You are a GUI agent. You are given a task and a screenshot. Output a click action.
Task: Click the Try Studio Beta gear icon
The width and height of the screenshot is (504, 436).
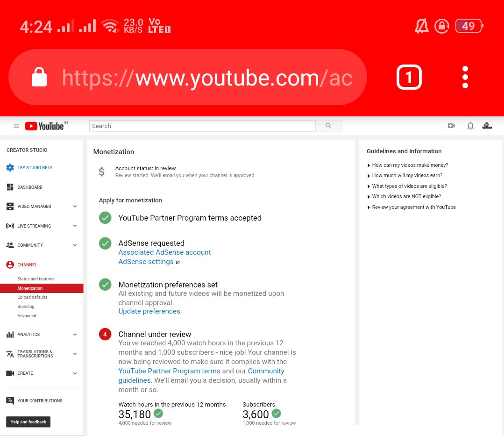pyautogui.click(x=10, y=167)
